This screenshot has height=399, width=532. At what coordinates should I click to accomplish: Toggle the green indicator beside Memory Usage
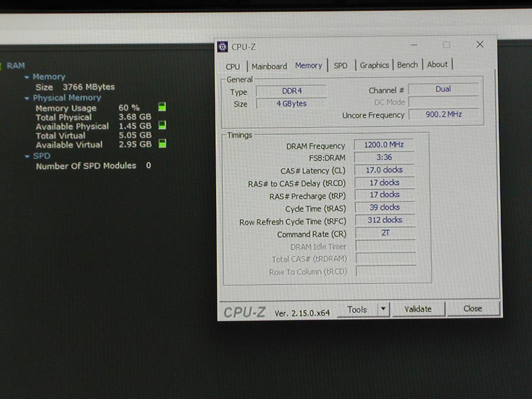(162, 107)
